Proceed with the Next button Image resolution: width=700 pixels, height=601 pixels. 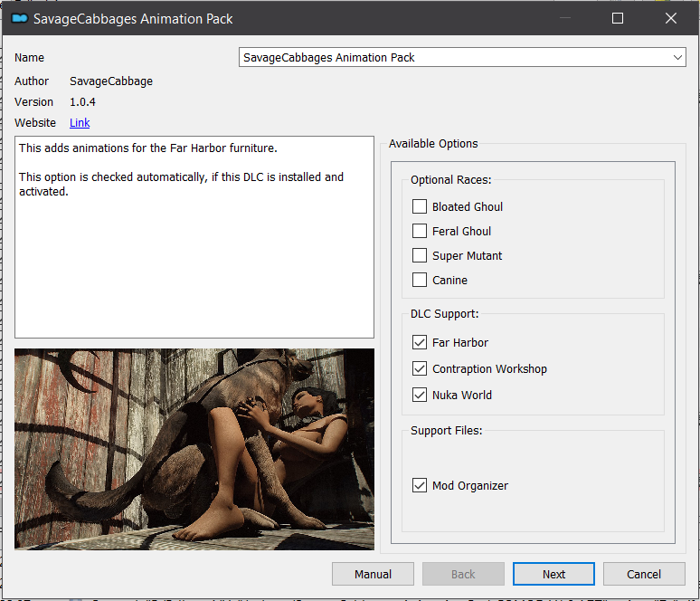tap(553, 574)
